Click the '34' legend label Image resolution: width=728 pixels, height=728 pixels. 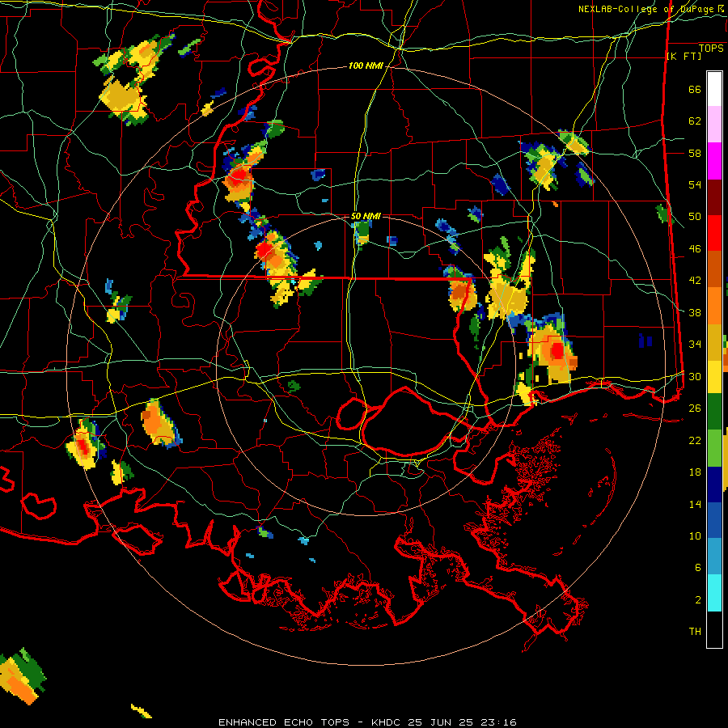click(x=695, y=345)
